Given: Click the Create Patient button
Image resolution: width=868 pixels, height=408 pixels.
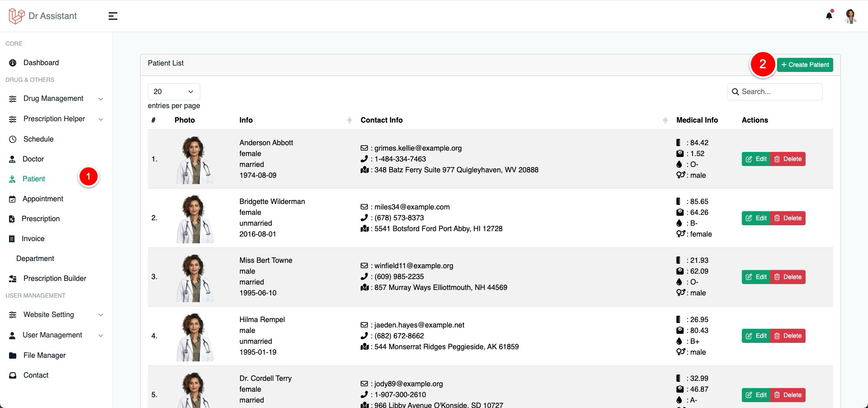Looking at the screenshot, I should click(x=805, y=65).
